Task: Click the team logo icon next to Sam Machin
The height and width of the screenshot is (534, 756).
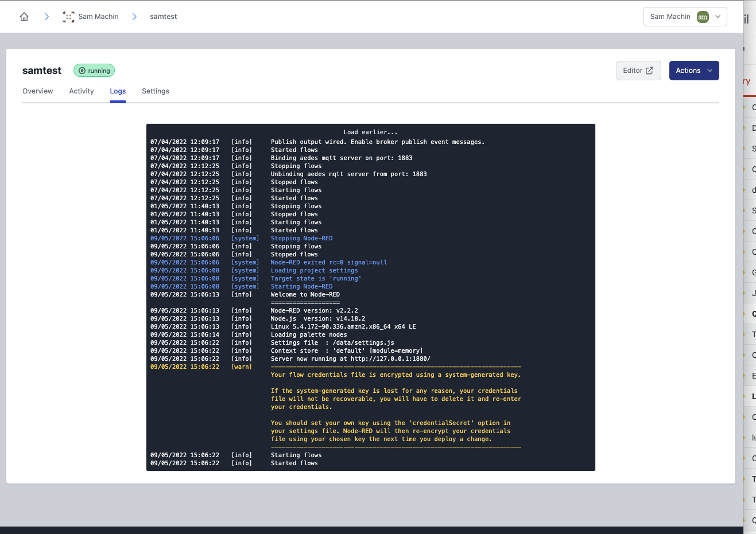Action: 68,17
